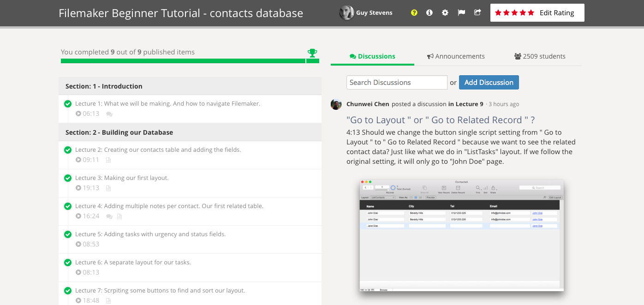Collapse the Section 1 - Introduction header

point(190,86)
